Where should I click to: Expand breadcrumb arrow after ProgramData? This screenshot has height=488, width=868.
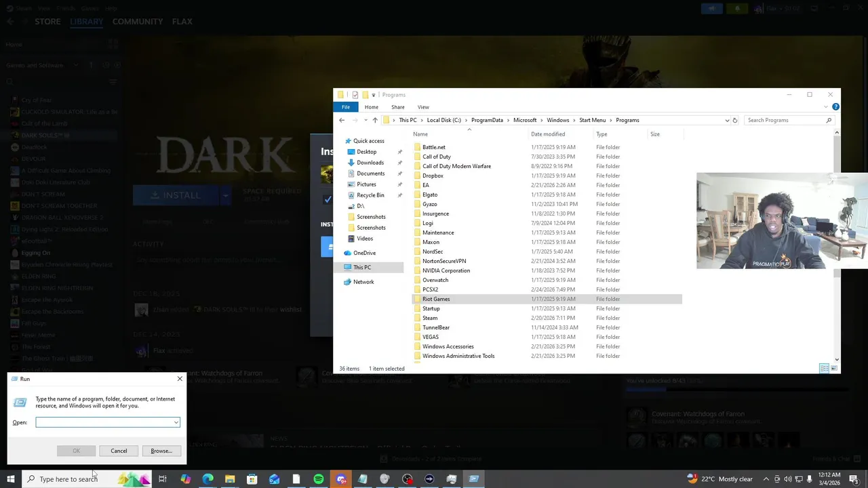[508, 120]
